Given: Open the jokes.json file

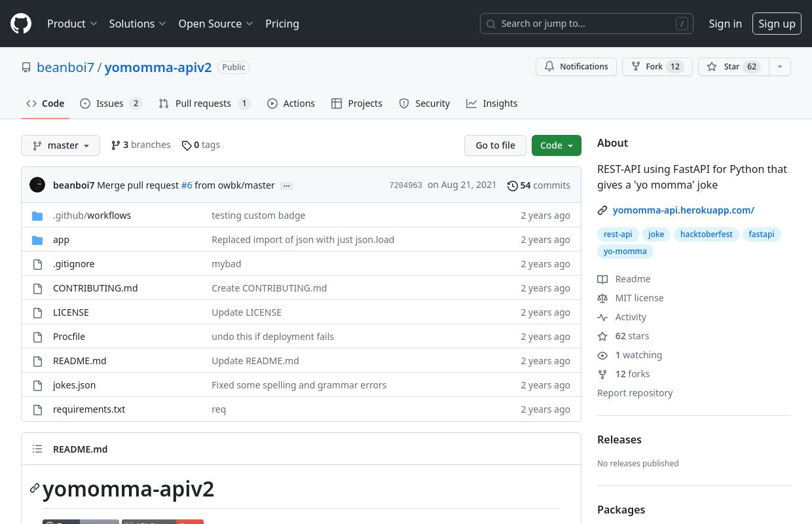Looking at the screenshot, I should tap(74, 385).
